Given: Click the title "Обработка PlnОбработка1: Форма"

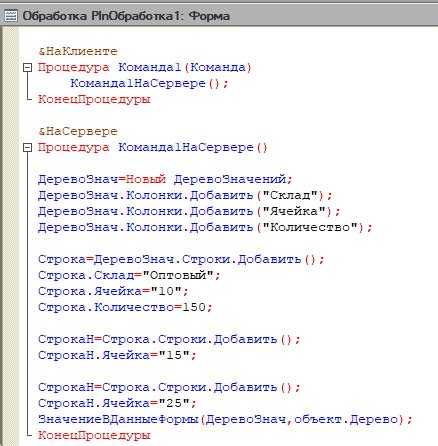Looking at the screenshot, I should (x=126, y=16).
